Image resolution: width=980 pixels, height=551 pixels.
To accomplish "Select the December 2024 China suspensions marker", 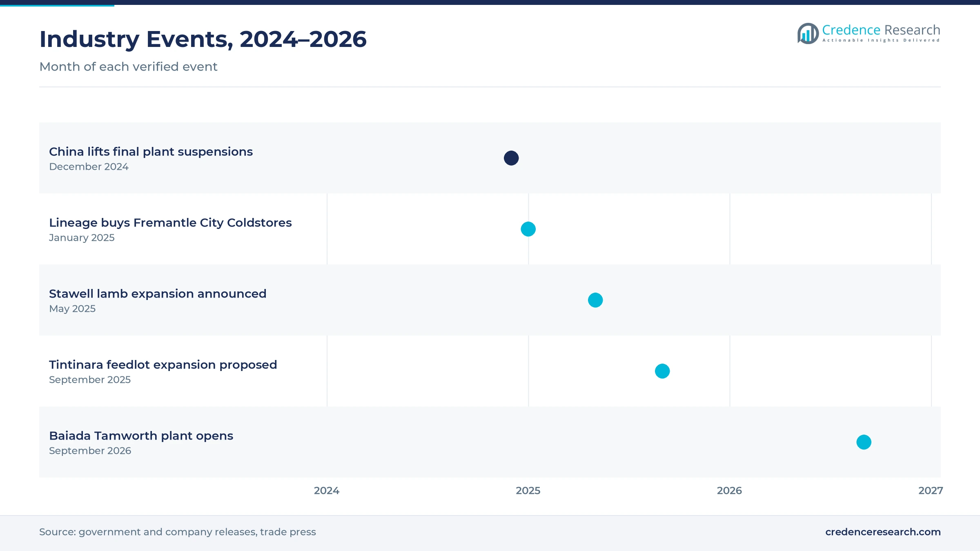I will [x=511, y=158].
